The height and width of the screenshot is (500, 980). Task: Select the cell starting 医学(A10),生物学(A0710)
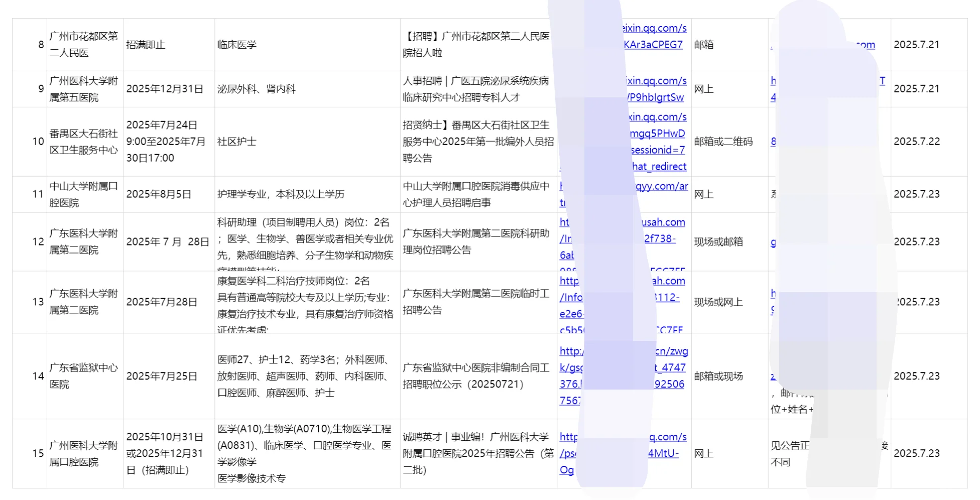pos(307,453)
